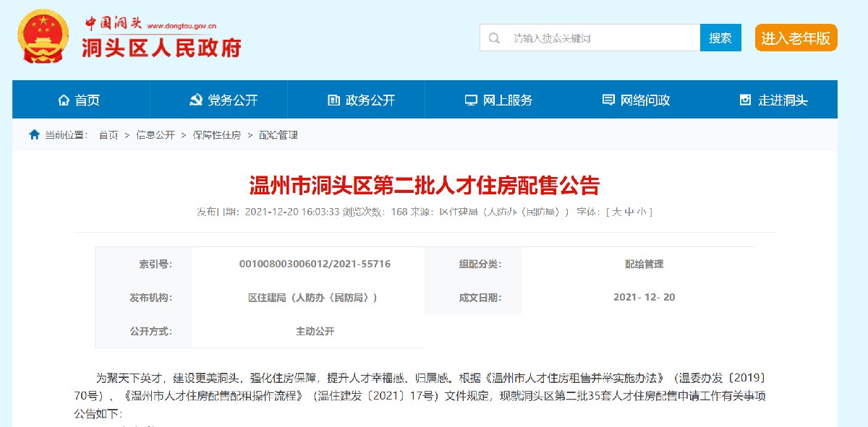Click the magnifier icon in search box
Image resolution: width=868 pixels, height=427 pixels.
pos(494,38)
